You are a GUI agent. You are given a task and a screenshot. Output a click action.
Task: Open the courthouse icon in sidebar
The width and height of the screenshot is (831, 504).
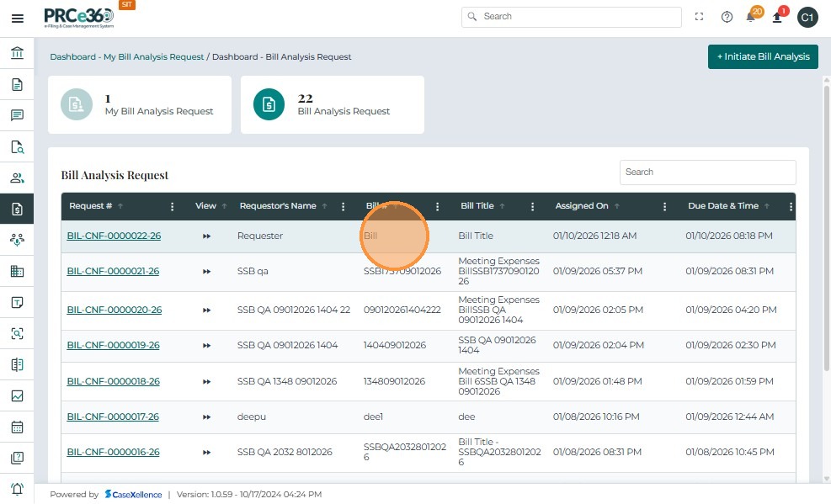pyautogui.click(x=17, y=54)
